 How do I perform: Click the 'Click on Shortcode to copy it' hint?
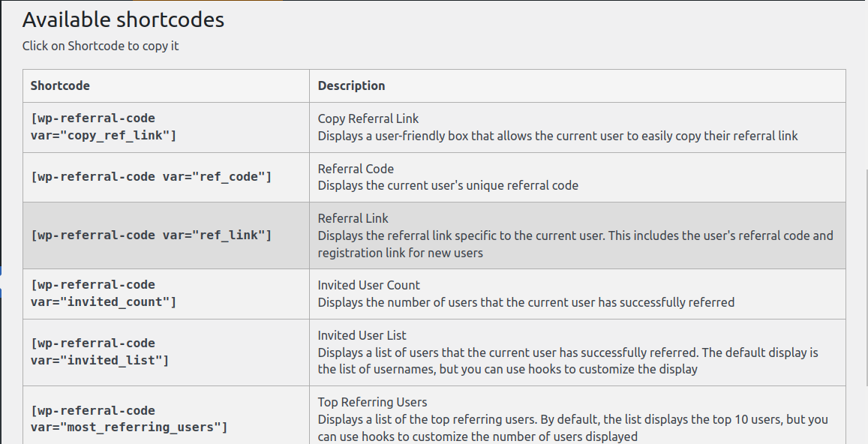tap(101, 46)
